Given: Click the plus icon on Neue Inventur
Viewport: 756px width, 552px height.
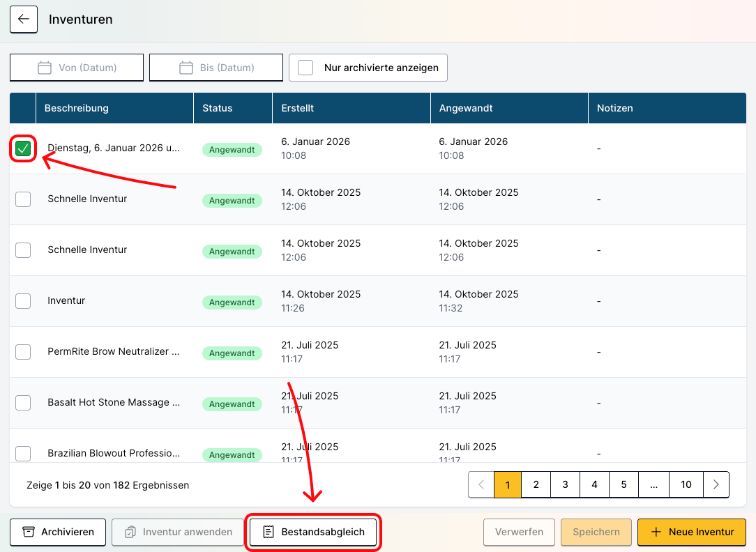Looking at the screenshot, I should tap(656, 532).
